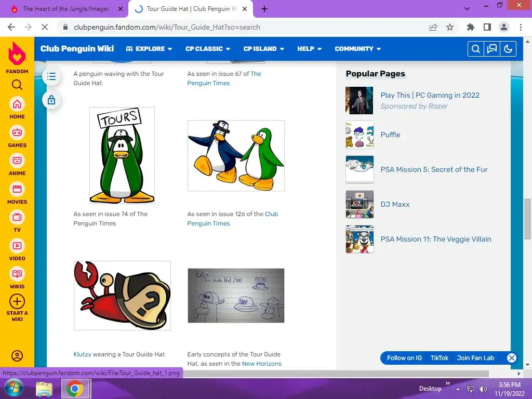Screen dimensions: 532x399
Task: Close the Heart of the Jungle tab
Action: 121,9
